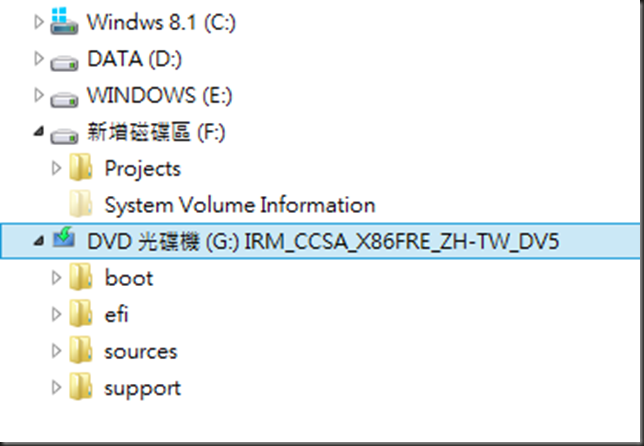Viewport: 644px width, 446px height.
Task: Expand the Windws 8.1 (C:) drive node
Action: (38, 22)
